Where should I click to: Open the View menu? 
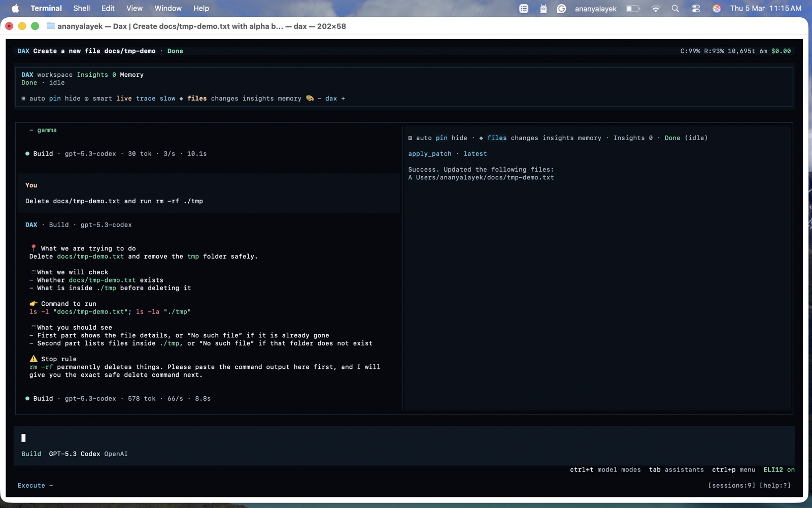[134, 8]
